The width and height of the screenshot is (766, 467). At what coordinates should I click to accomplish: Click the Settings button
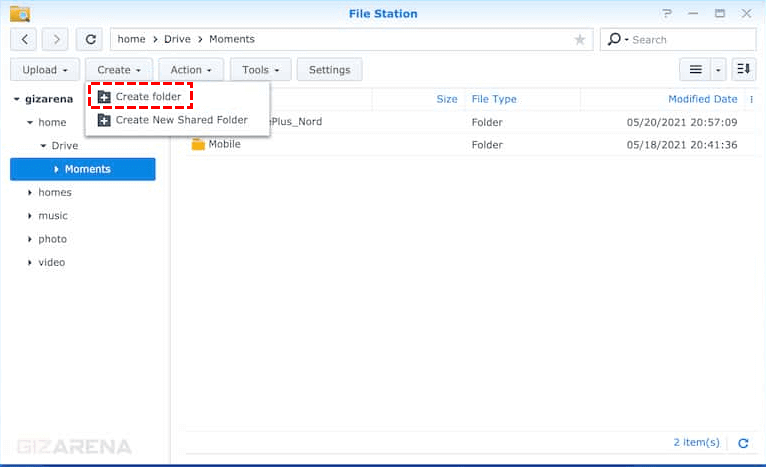tap(329, 70)
